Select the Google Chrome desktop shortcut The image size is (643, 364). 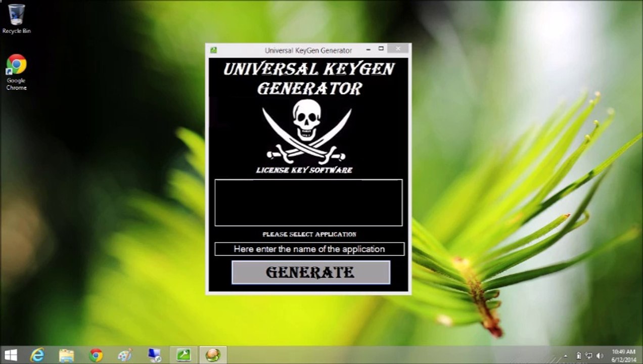point(16,72)
